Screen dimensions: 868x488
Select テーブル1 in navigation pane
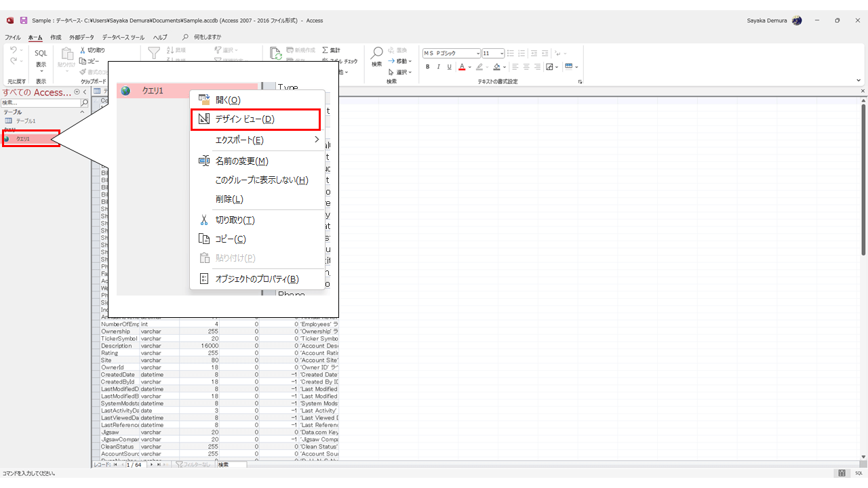click(x=26, y=121)
